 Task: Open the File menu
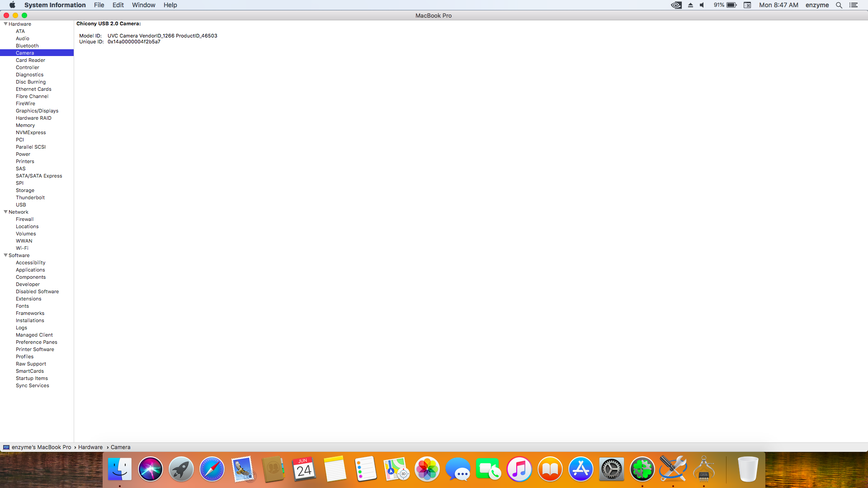click(x=99, y=5)
